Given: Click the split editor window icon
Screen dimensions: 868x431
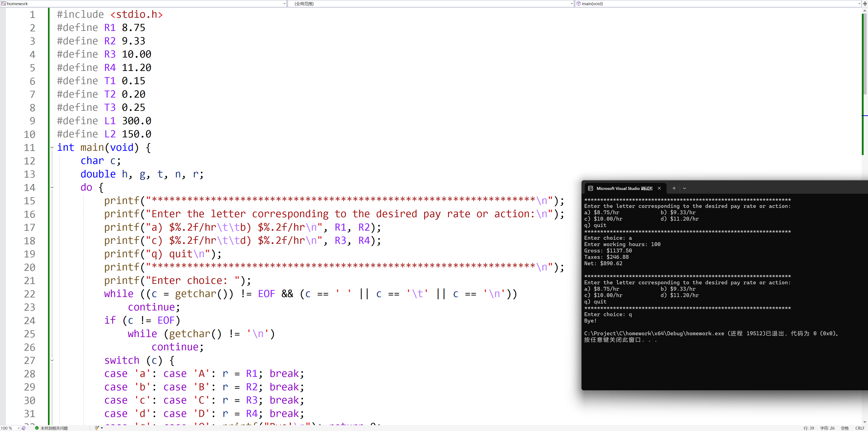Looking at the screenshot, I should (x=865, y=4).
